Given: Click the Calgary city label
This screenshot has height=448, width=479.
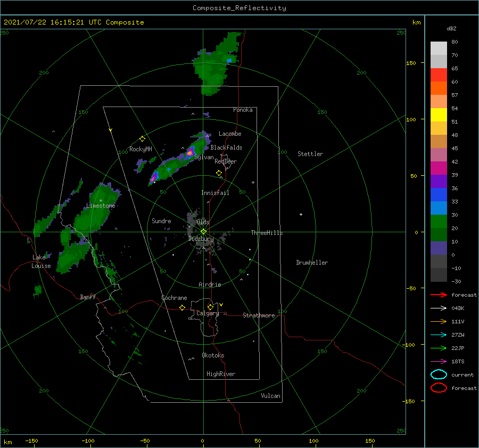Looking at the screenshot, I should (208, 313).
